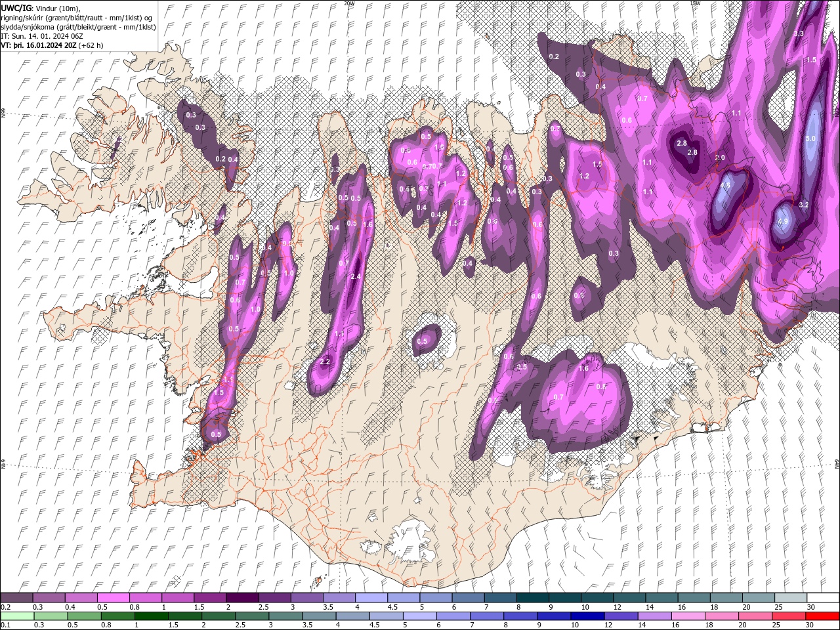The image size is (840, 630).
Task: Click the '3.2' precipitation value on the map
Action: [803, 205]
